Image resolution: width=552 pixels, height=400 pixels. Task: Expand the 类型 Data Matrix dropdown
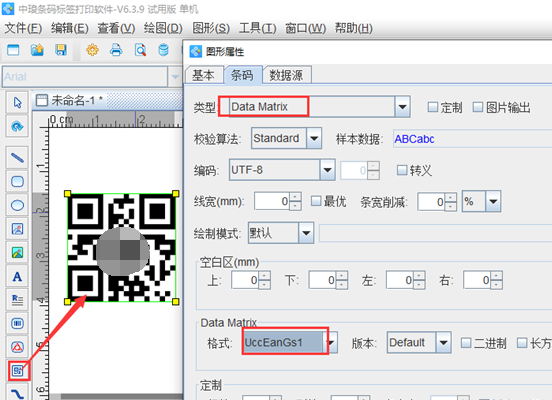point(402,107)
